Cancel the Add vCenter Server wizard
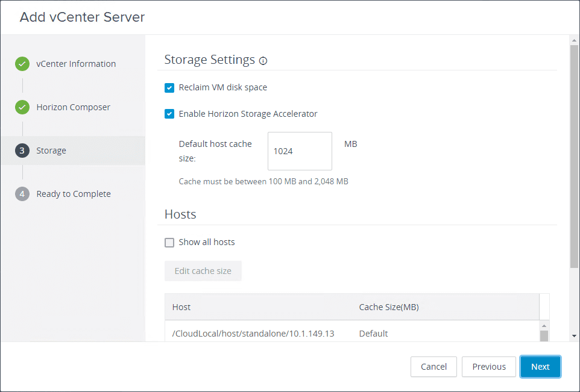 pyautogui.click(x=433, y=367)
